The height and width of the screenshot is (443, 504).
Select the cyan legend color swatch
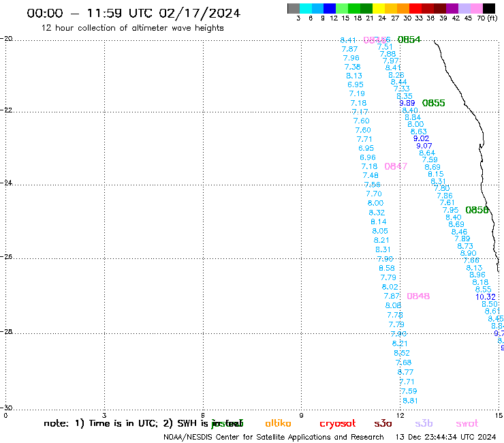(305, 8)
